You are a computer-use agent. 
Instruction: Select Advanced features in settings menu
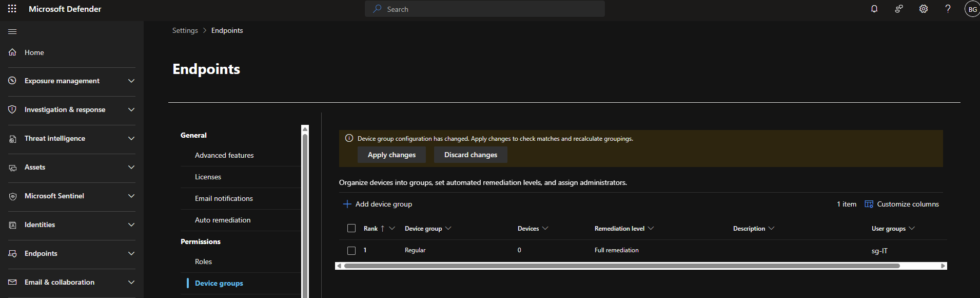pyautogui.click(x=224, y=155)
